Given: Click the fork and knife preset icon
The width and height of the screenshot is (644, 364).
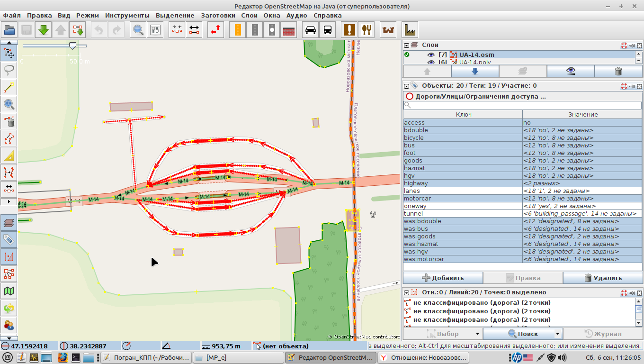Looking at the screenshot, I should (366, 30).
